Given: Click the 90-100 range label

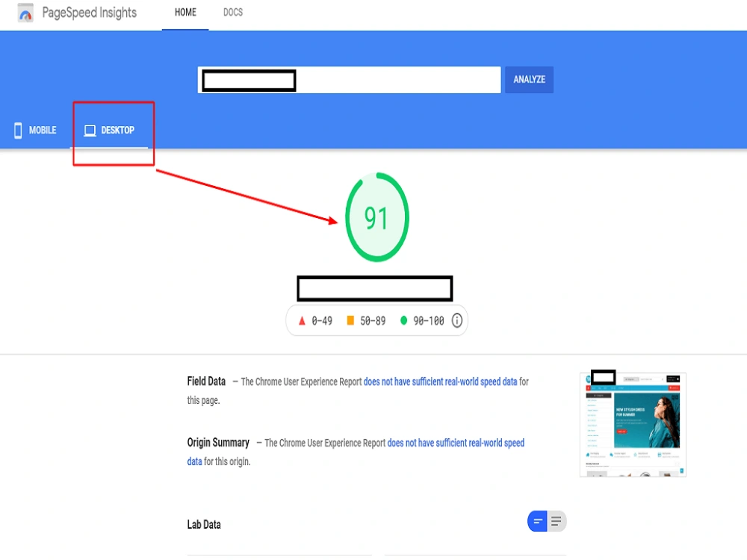Looking at the screenshot, I should [429, 321].
